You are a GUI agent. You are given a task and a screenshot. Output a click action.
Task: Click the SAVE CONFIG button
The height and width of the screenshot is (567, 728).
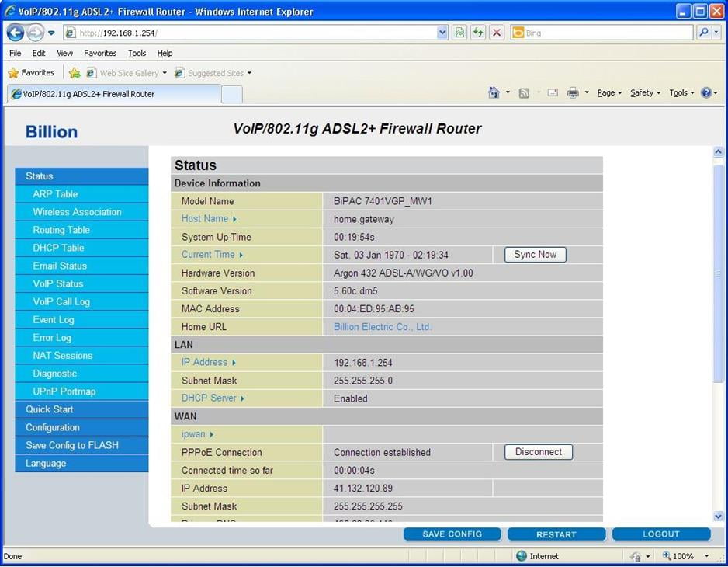(x=452, y=534)
